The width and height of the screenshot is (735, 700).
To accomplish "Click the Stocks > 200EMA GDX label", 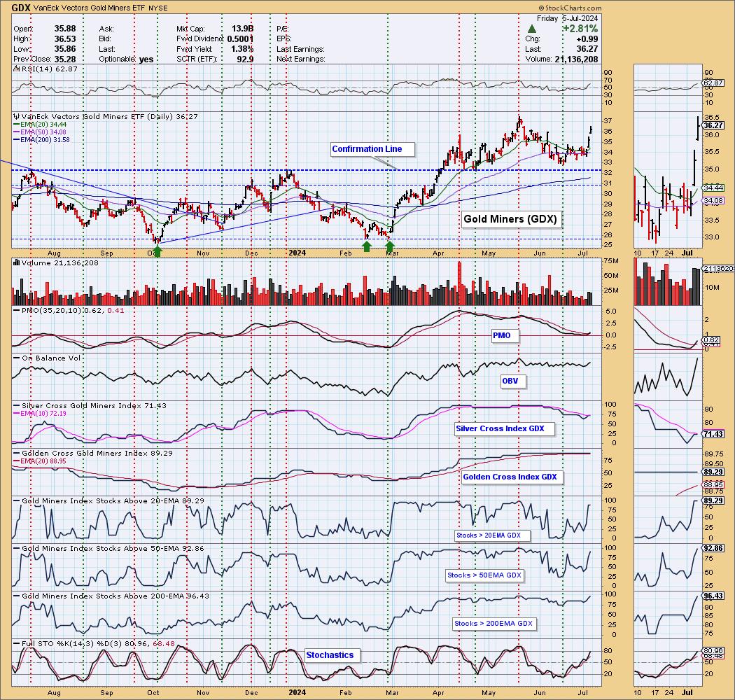I will (x=493, y=624).
